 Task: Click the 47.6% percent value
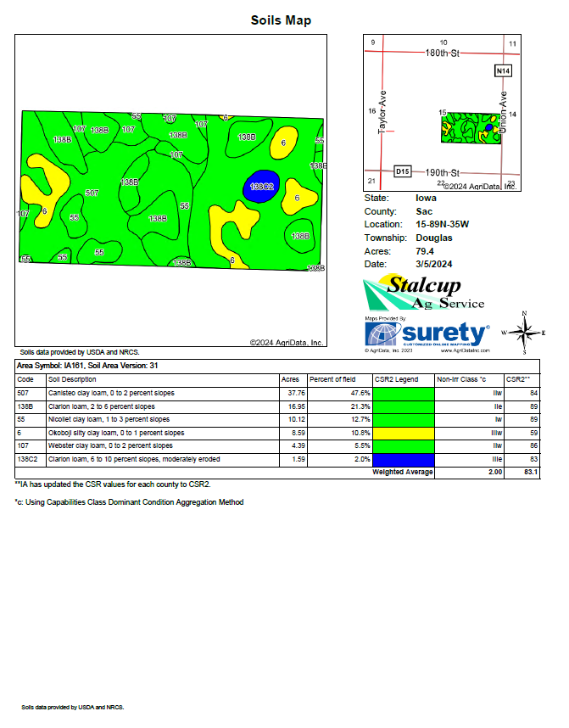tap(360, 393)
